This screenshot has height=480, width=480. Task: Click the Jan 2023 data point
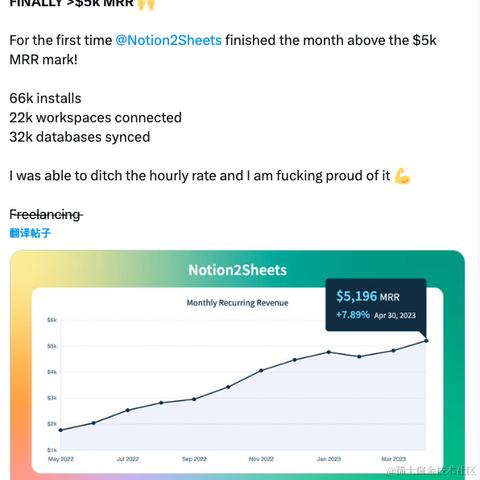tap(329, 352)
